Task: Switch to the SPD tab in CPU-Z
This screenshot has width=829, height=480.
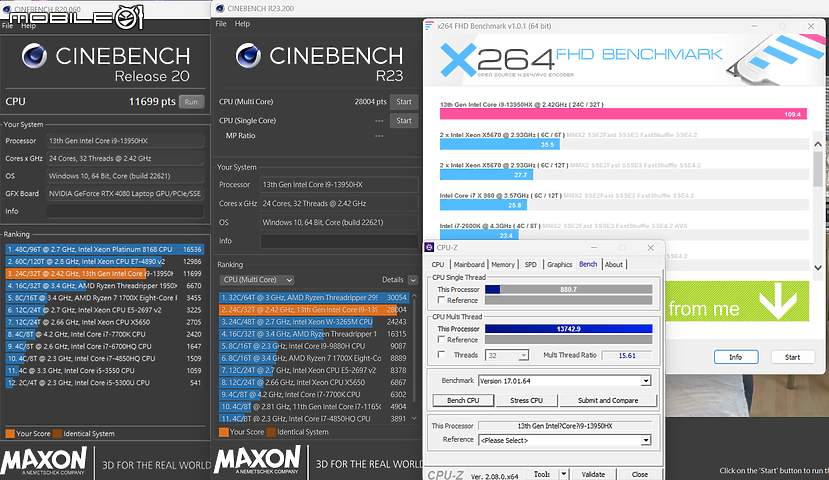Action: point(530,264)
